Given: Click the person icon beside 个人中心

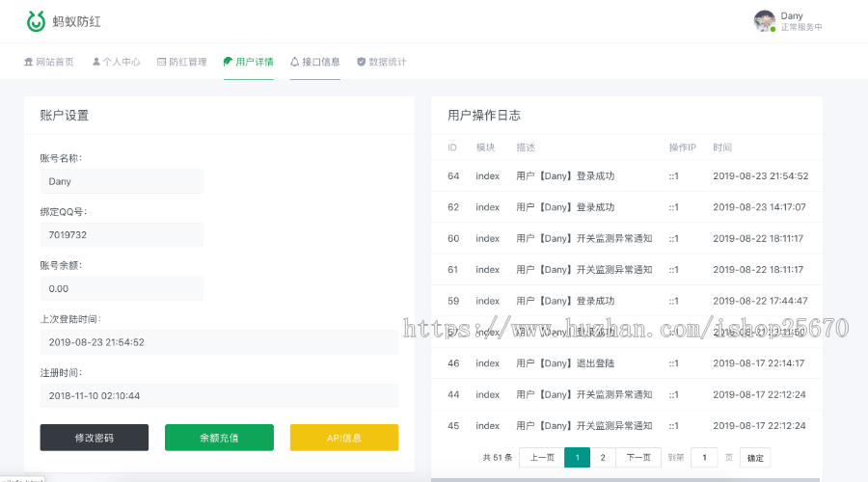Looking at the screenshot, I should coord(96,62).
